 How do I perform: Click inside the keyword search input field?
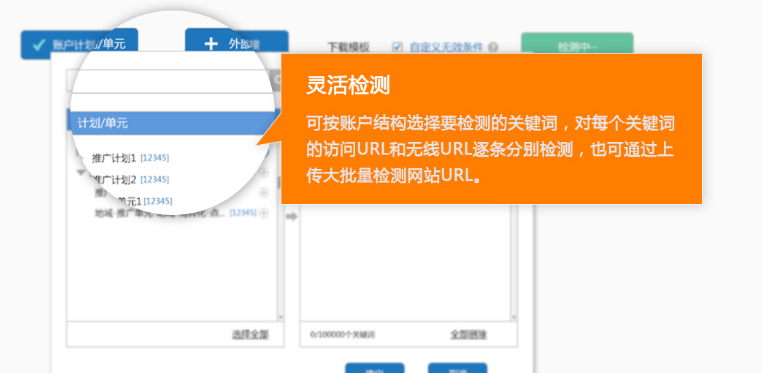170,81
